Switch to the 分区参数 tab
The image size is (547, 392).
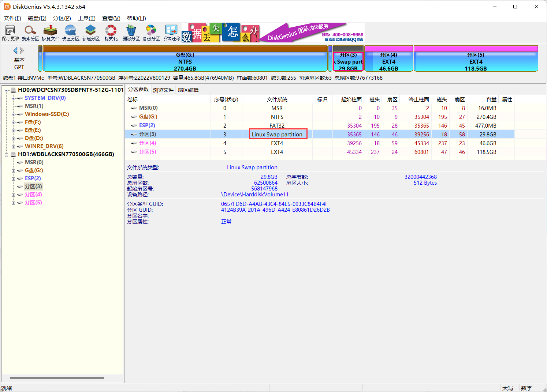[138, 90]
